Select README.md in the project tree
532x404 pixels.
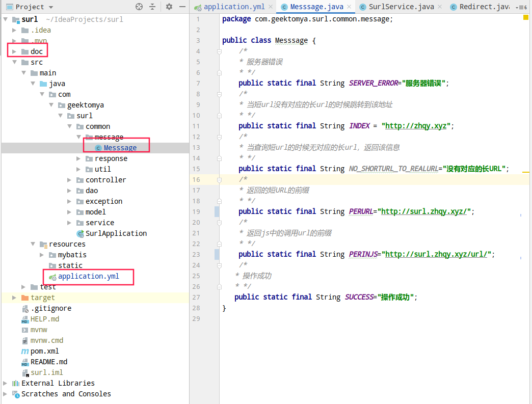click(x=48, y=362)
